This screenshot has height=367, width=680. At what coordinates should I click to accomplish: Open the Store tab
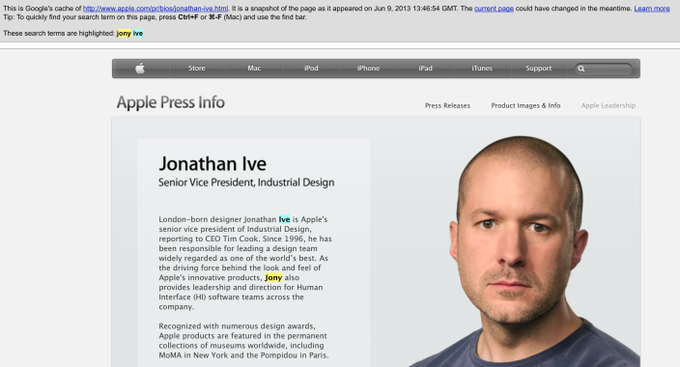[197, 68]
